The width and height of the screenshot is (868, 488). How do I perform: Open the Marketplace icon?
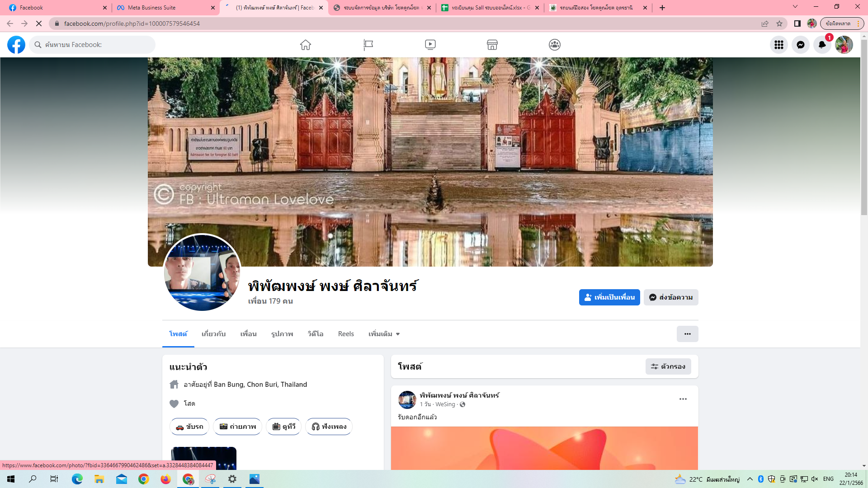[x=492, y=45]
